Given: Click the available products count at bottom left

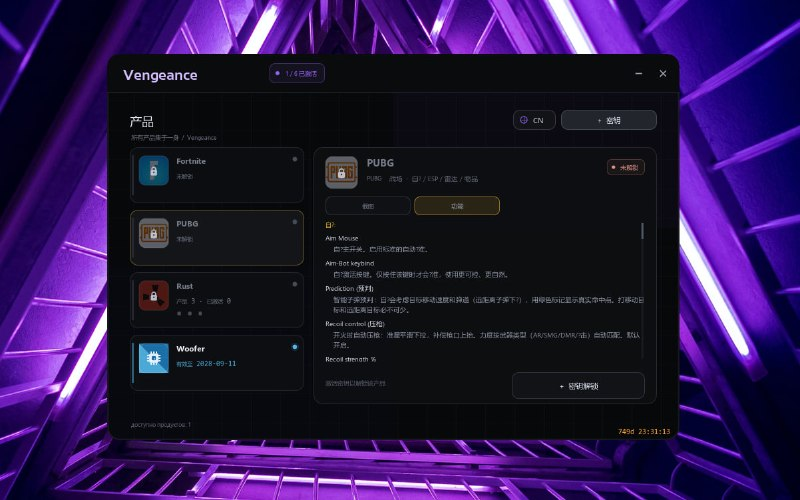Looking at the screenshot, I should click(x=161, y=424).
